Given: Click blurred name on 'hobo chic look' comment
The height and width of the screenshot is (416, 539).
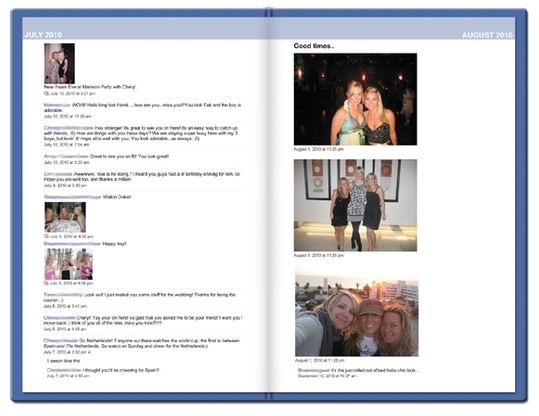Looking at the screenshot, I should [314, 371].
